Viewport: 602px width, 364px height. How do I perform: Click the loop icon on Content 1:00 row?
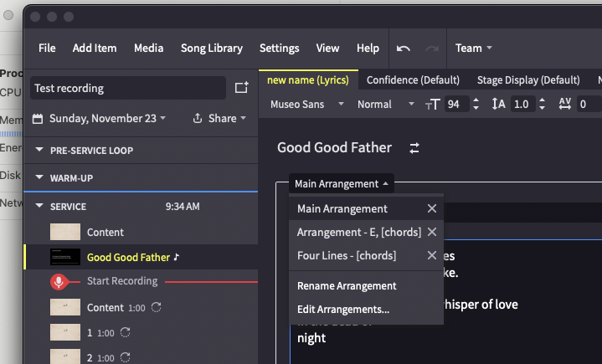tap(156, 307)
